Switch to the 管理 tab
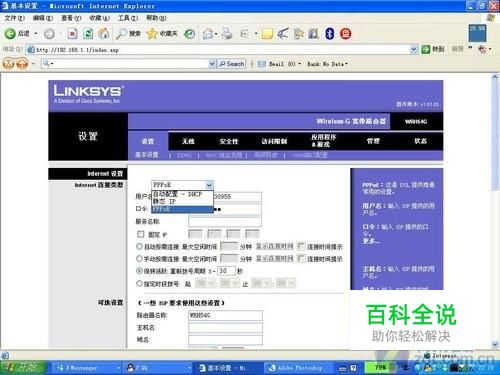The height and width of the screenshot is (375, 500). click(x=373, y=141)
